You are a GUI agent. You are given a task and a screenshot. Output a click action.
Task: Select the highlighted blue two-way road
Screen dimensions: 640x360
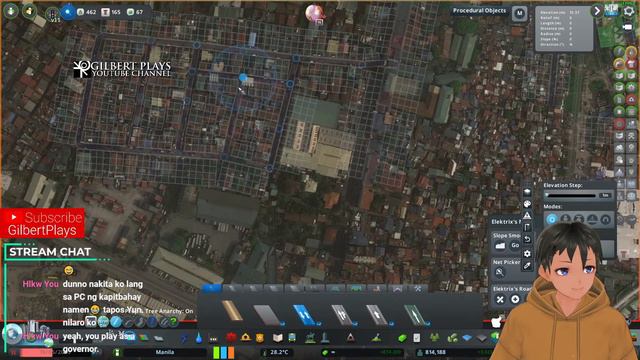[x=304, y=315]
